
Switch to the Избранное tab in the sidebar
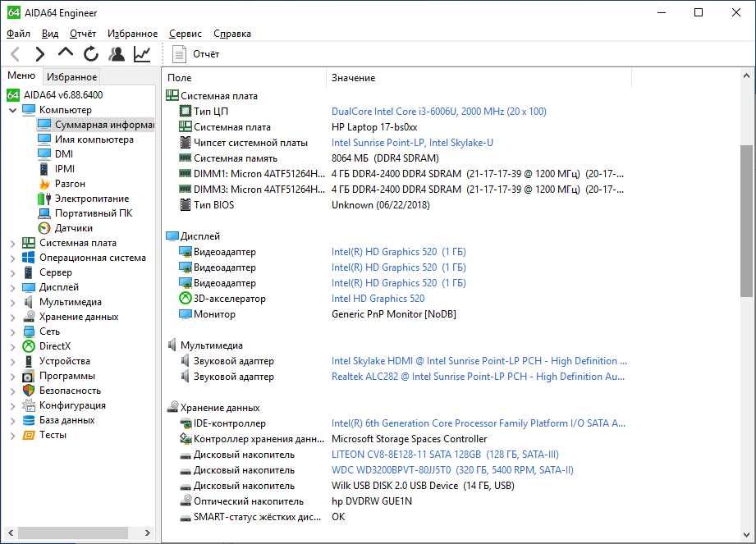72,77
